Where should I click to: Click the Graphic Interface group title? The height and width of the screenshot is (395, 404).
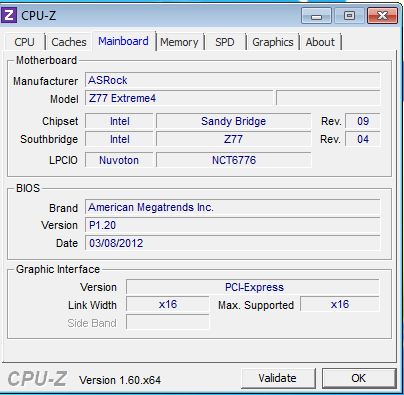point(58,269)
